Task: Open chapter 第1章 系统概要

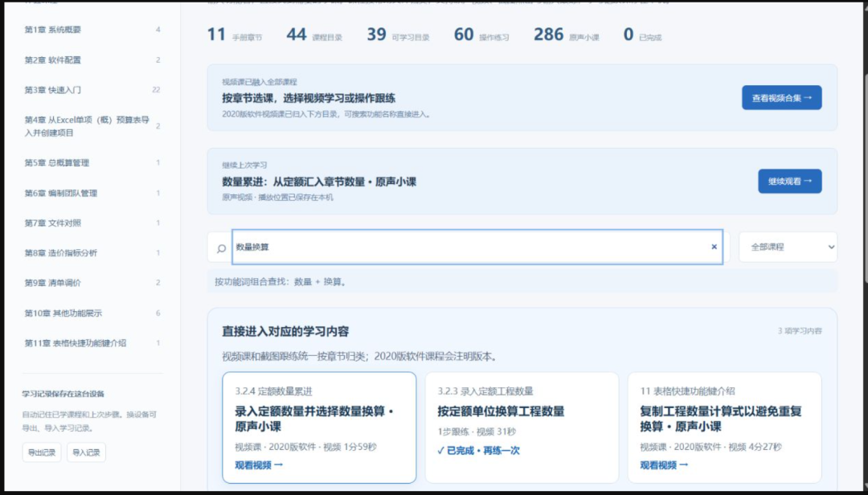Action: [x=92, y=30]
